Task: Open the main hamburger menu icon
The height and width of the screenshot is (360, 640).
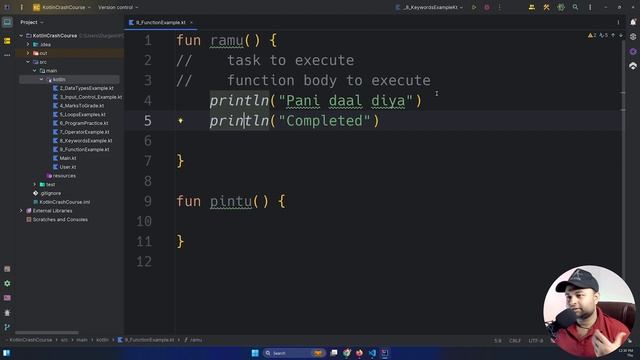Action: [22, 7]
